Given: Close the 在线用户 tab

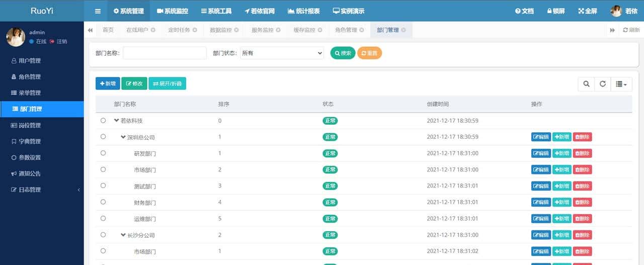Looking at the screenshot, I should [x=153, y=30].
